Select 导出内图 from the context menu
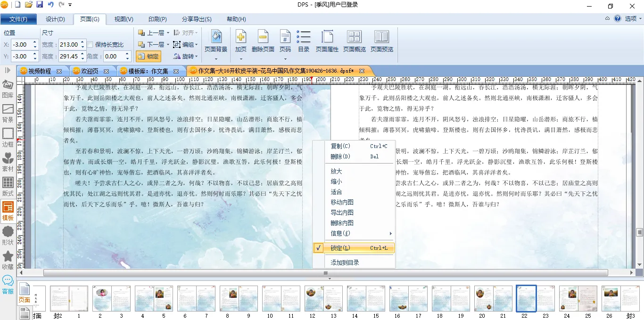 tap(342, 213)
